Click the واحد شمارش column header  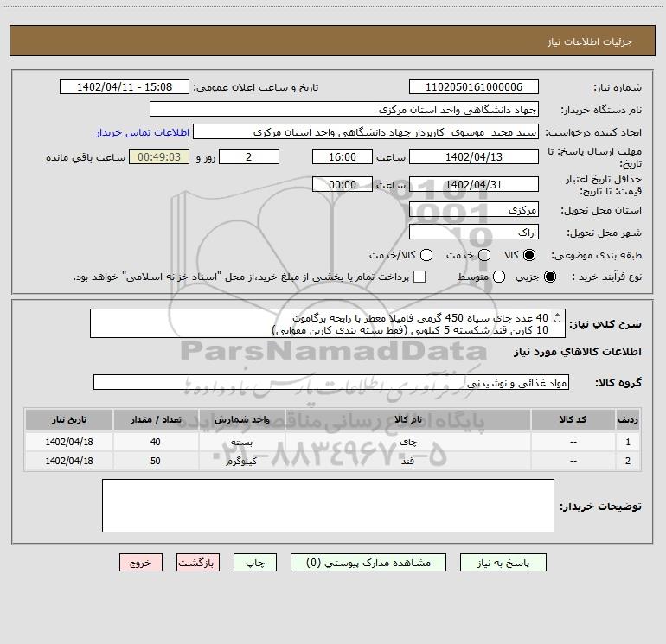pos(241,419)
